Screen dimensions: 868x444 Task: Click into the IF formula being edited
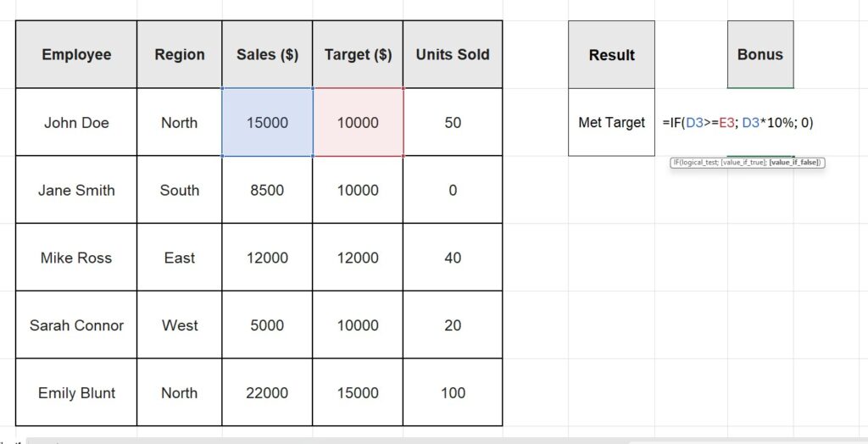pos(737,123)
